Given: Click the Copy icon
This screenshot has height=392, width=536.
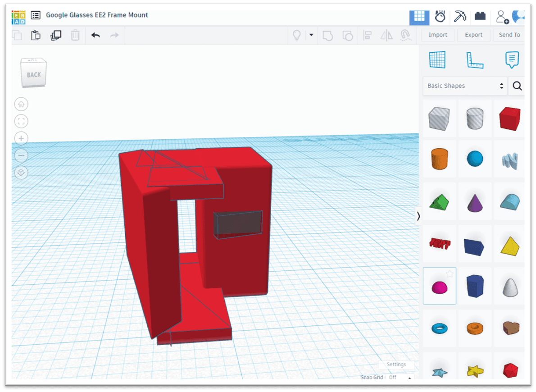Looking at the screenshot, I should click(17, 35).
